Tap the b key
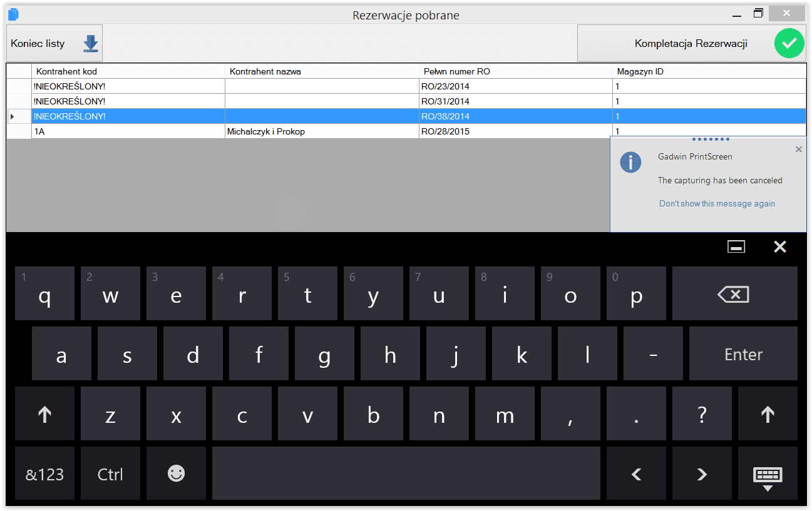 coord(373,413)
